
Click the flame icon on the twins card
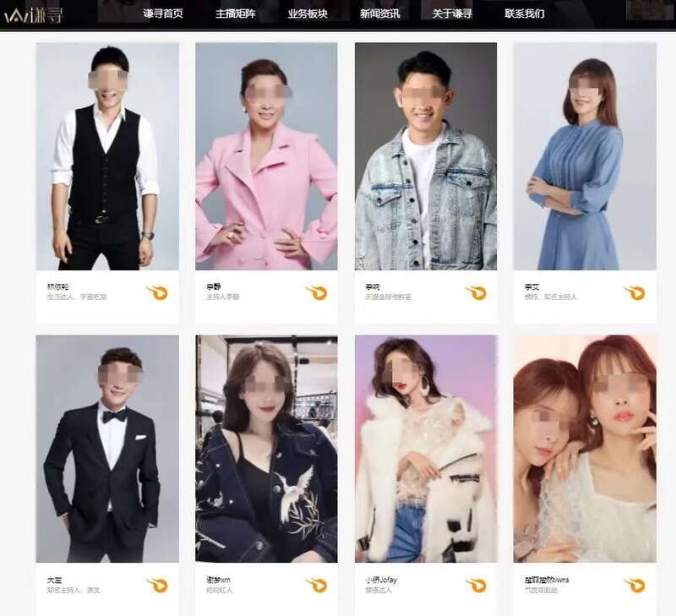tap(635, 586)
